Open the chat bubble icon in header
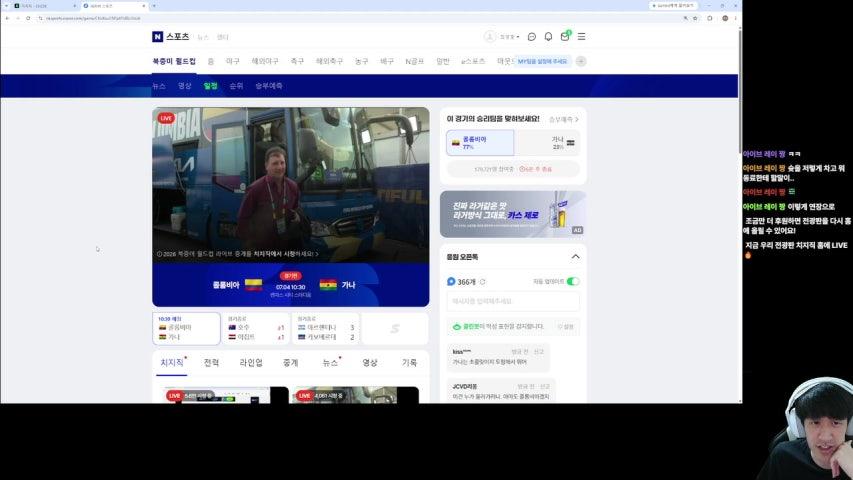The width and height of the screenshot is (853, 480). click(531, 36)
